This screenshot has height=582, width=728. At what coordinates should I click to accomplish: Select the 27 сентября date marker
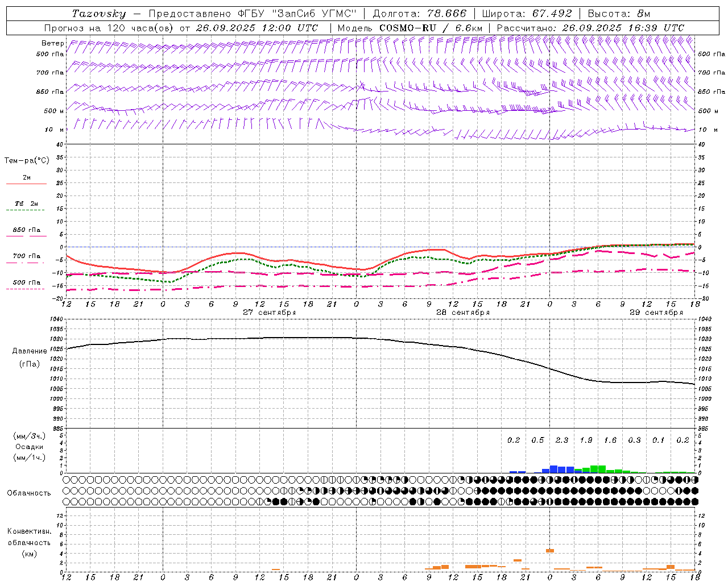(269, 313)
